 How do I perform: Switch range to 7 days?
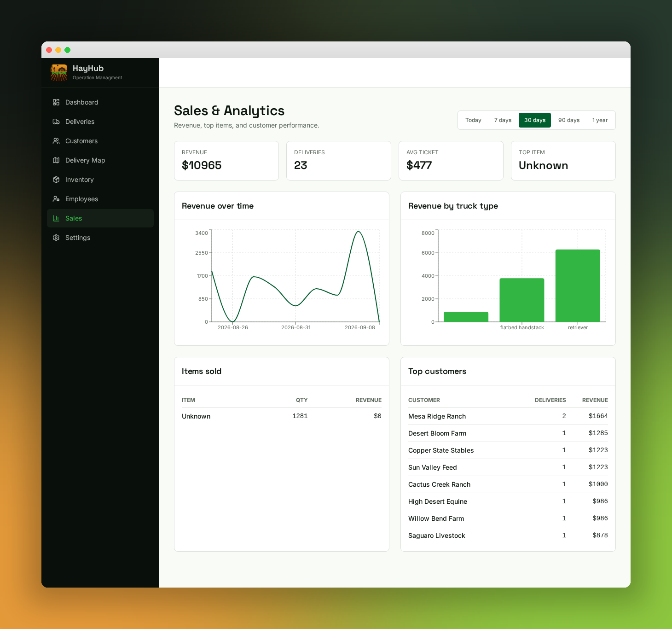[x=503, y=120]
